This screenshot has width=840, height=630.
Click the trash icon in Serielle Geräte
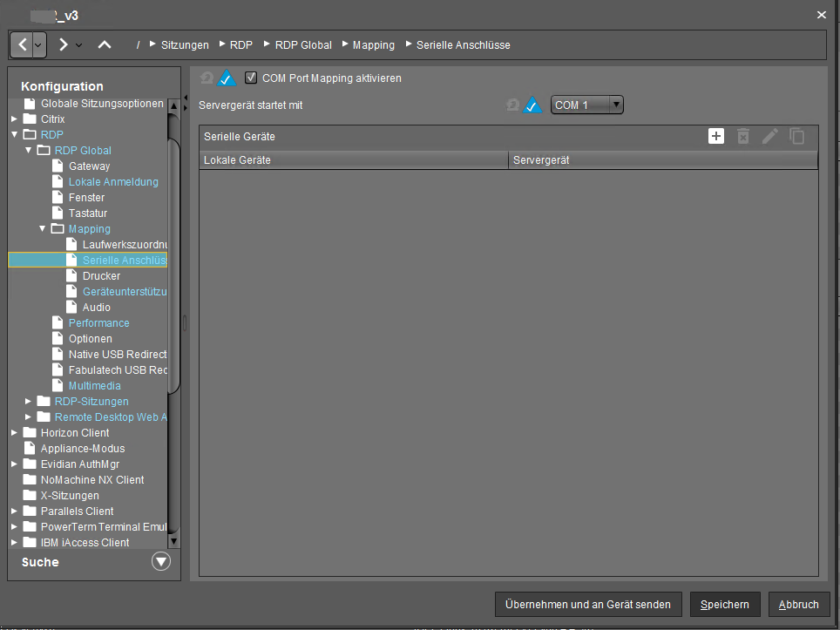click(742, 136)
